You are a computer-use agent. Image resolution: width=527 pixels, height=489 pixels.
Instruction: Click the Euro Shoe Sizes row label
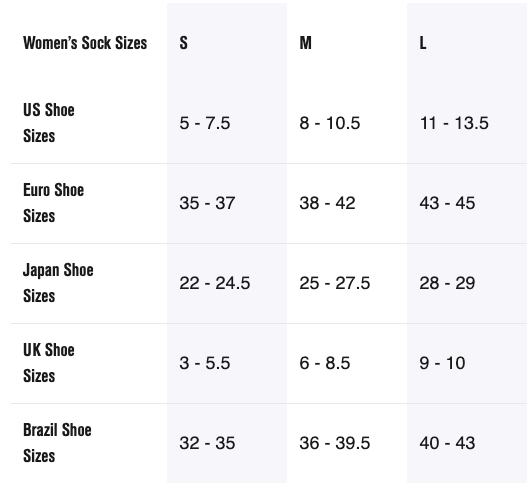53,203
